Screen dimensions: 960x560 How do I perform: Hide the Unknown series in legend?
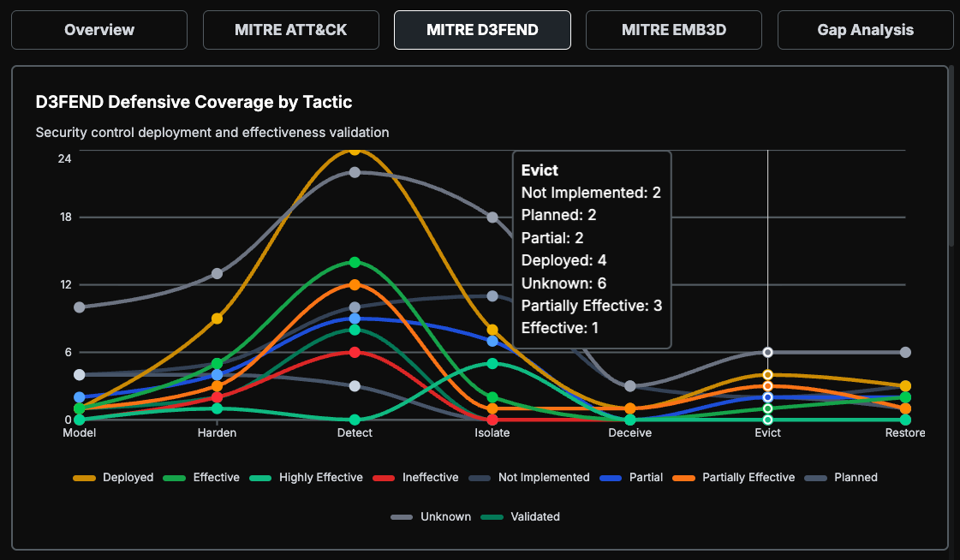[431, 516]
